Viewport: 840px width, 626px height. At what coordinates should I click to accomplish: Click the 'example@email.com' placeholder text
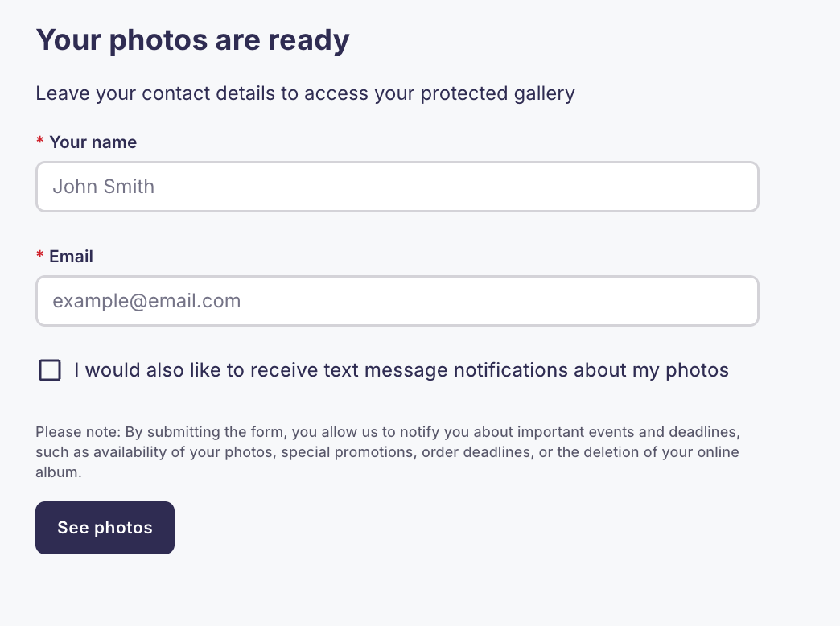pyautogui.click(x=146, y=301)
